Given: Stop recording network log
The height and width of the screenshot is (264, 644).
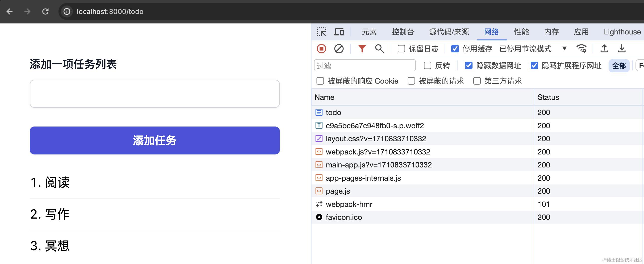Looking at the screenshot, I should pos(322,48).
